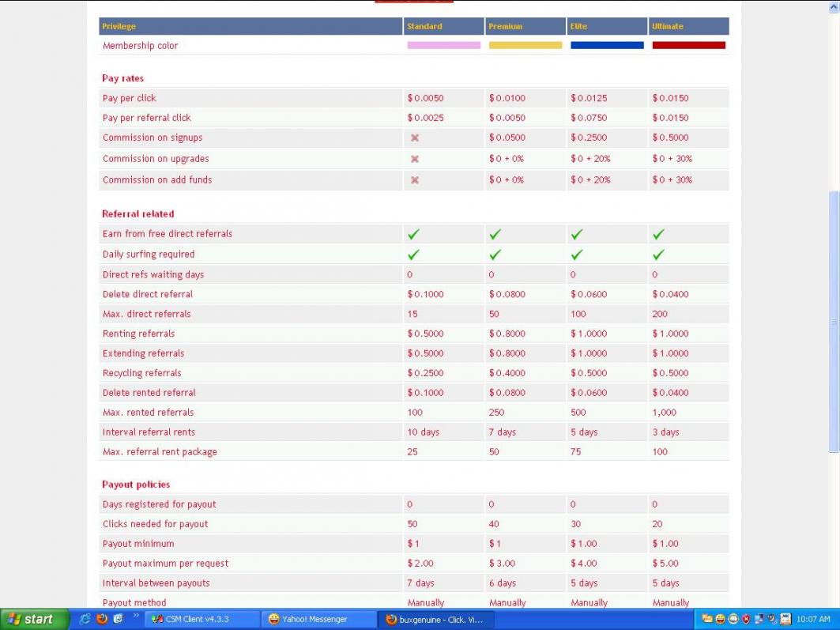Click the system clock showing 10:07 AM
The width and height of the screenshot is (840, 630).
coord(812,619)
